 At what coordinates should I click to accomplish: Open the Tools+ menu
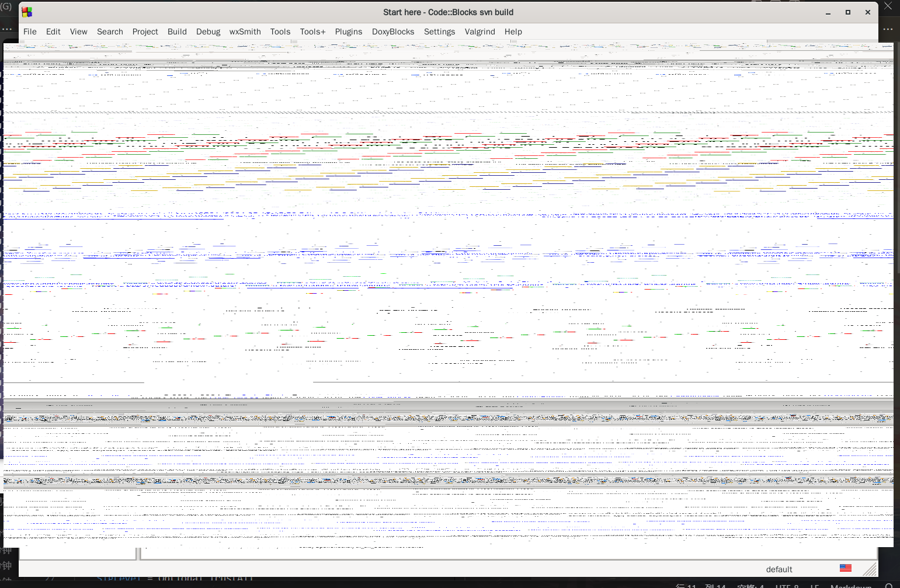[x=312, y=32]
